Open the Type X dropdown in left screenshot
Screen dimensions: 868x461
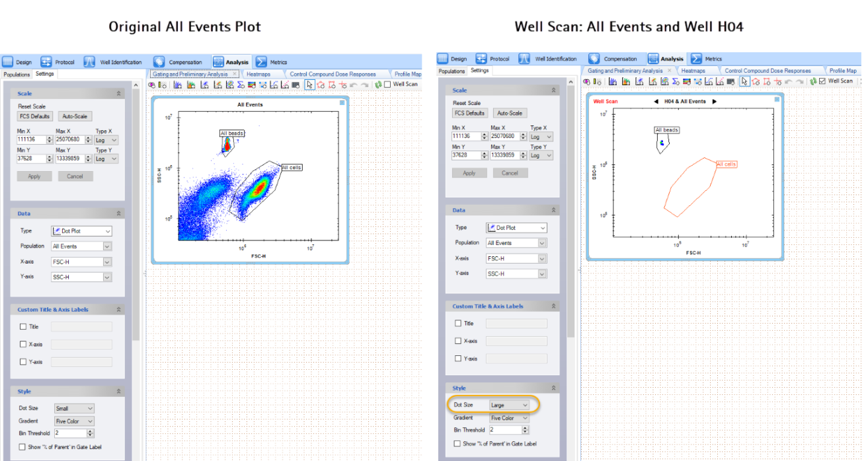click(106, 140)
